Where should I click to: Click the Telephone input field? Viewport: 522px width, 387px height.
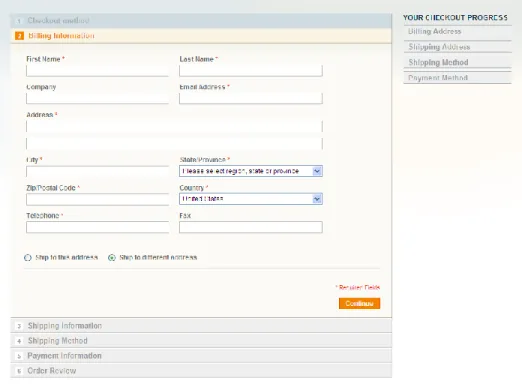[x=97, y=227]
